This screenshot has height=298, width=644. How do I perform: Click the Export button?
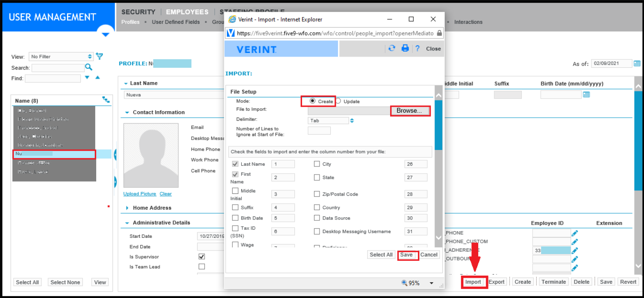coord(497,282)
